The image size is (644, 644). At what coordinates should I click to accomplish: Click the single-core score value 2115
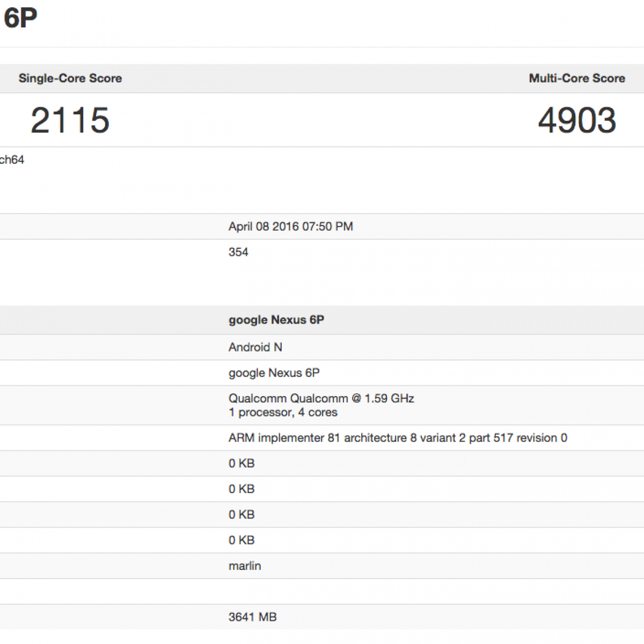pos(70,120)
